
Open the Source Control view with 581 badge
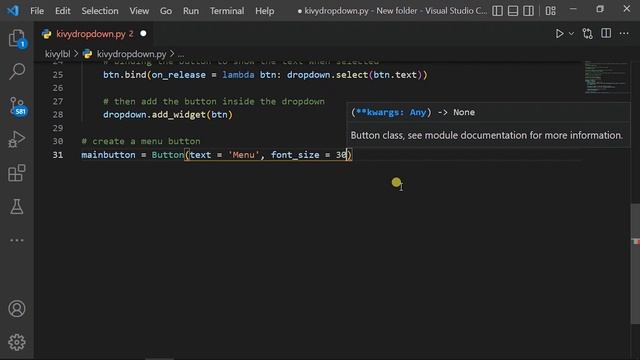pyautogui.click(x=18, y=107)
